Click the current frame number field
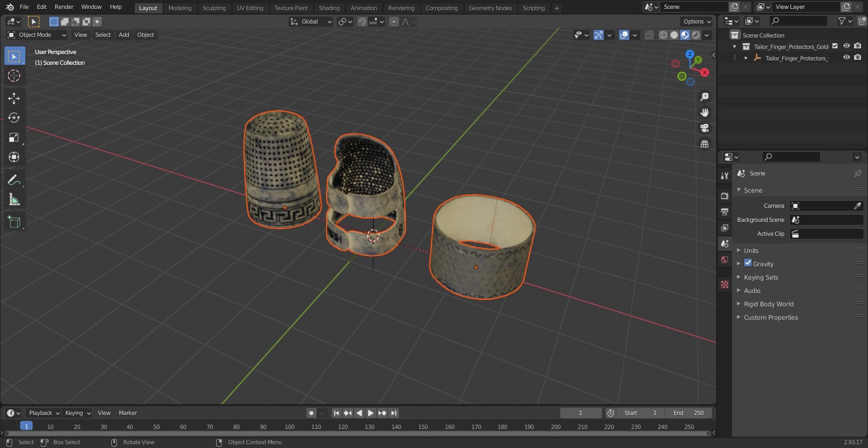The width and height of the screenshot is (868, 448). click(x=581, y=413)
